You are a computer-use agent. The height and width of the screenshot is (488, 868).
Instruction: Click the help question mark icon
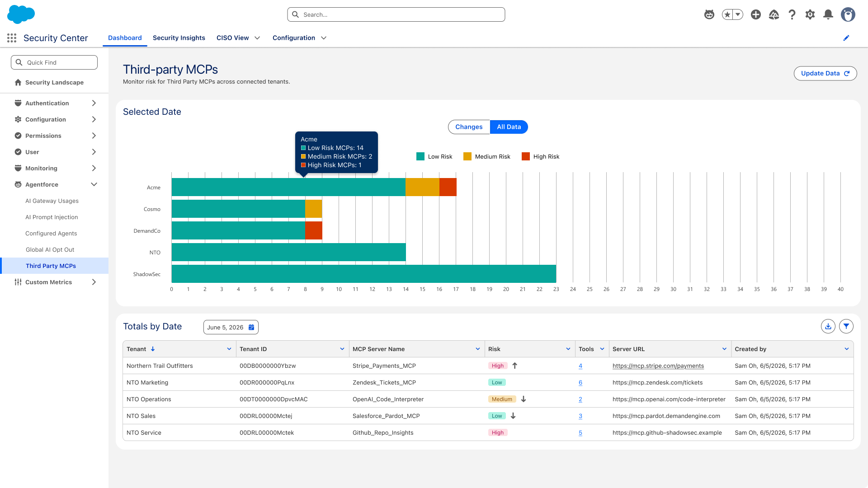pyautogui.click(x=792, y=14)
